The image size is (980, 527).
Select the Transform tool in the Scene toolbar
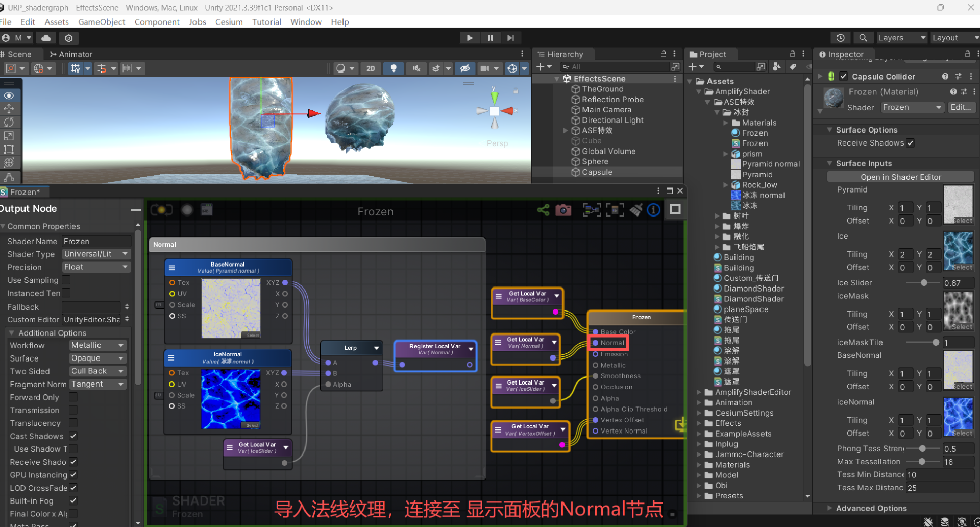tap(9, 162)
